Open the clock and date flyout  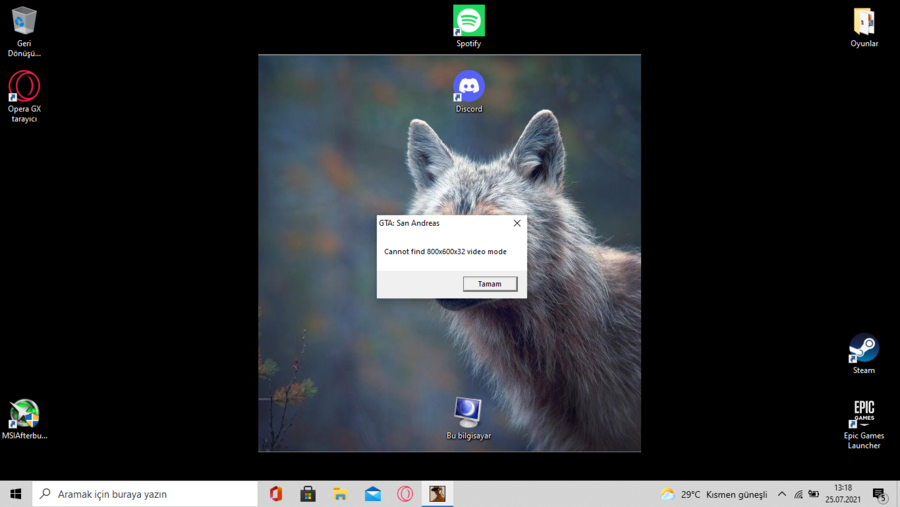843,494
